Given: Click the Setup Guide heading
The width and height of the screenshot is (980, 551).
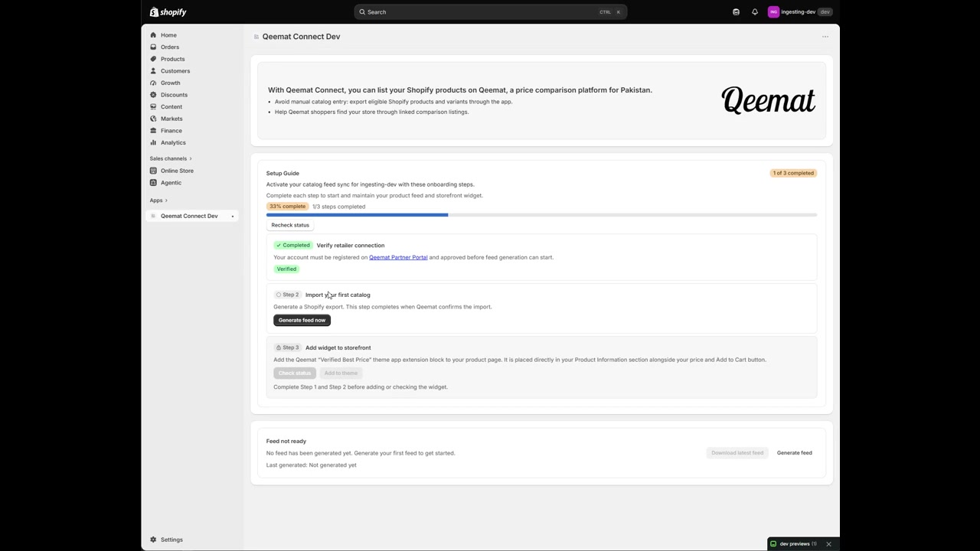Looking at the screenshot, I should click(283, 173).
